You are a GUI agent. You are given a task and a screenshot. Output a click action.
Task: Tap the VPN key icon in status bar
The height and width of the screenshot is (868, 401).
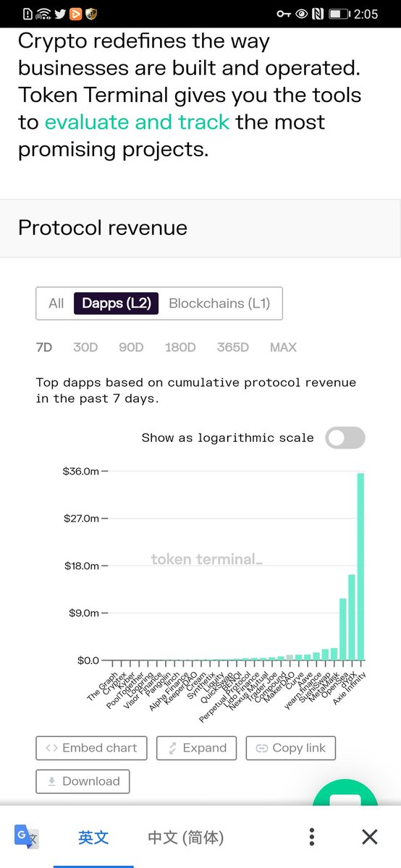pos(284,14)
